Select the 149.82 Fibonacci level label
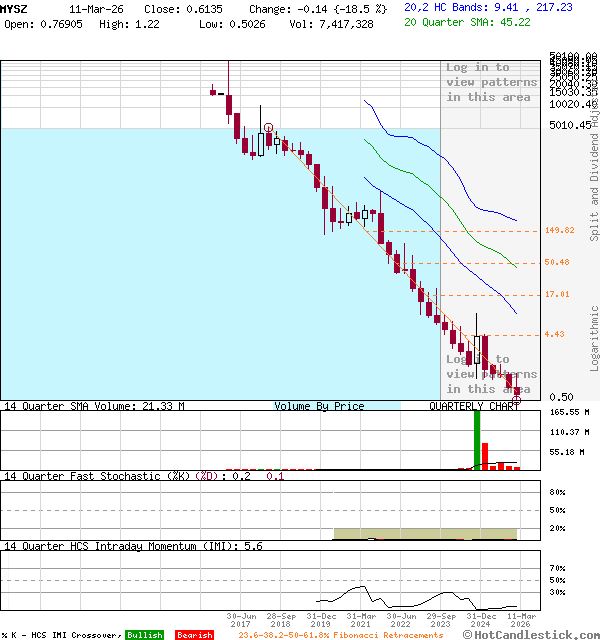This screenshot has height=640, width=600. tap(559, 230)
